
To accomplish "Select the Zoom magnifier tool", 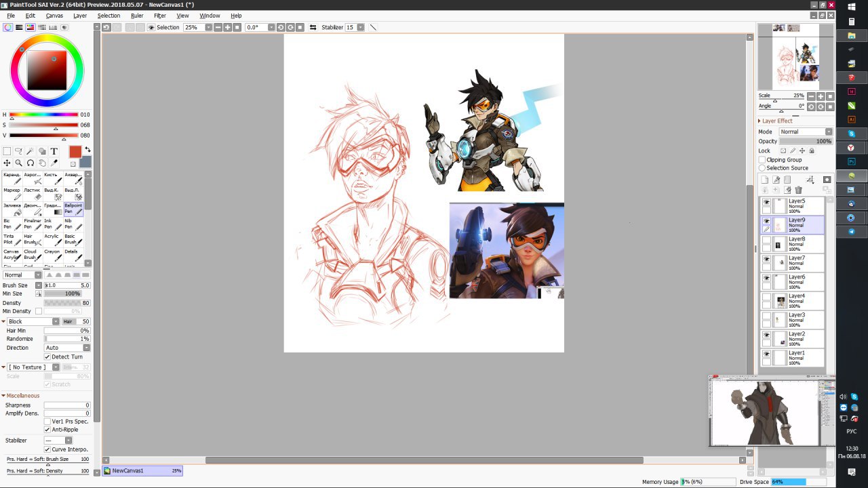I will click(x=18, y=163).
